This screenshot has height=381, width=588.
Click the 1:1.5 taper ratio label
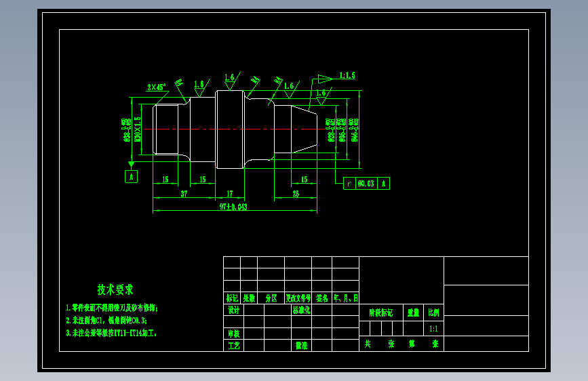pos(347,75)
